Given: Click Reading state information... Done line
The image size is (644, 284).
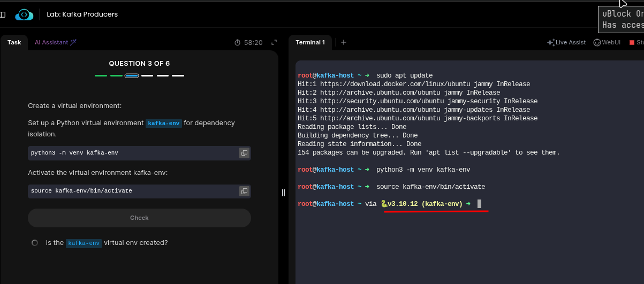Looking at the screenshot, I should point(359,144).
